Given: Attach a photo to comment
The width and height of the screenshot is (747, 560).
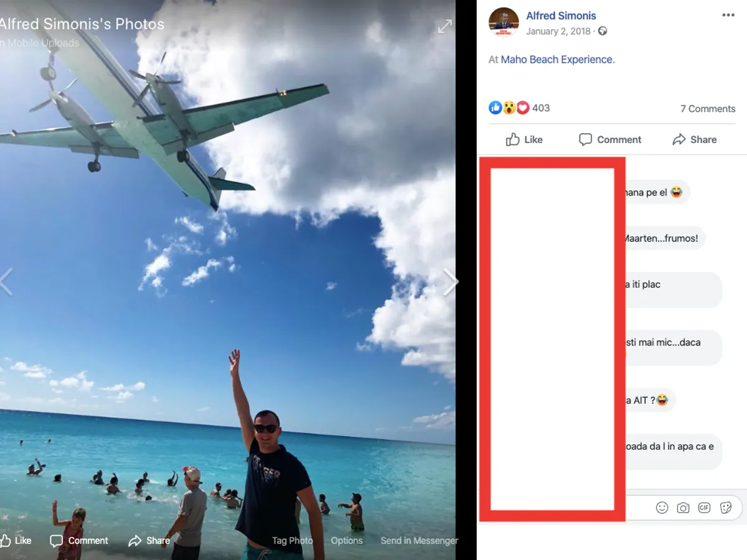Looking at the screenshot, I should tap(683, 508).
